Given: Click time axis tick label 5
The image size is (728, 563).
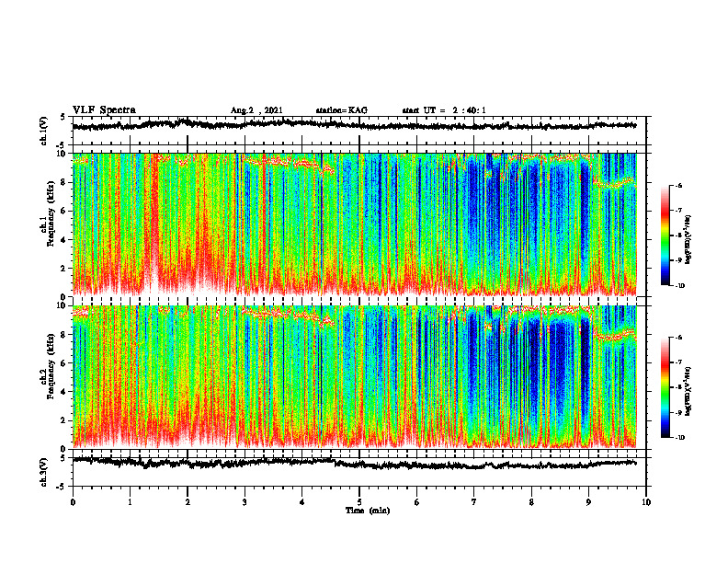Looking at the screenshot, I should 359,502.
